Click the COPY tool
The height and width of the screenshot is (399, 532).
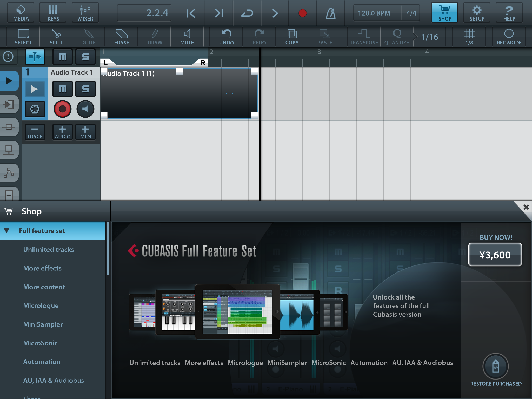(x=292, y=37)
